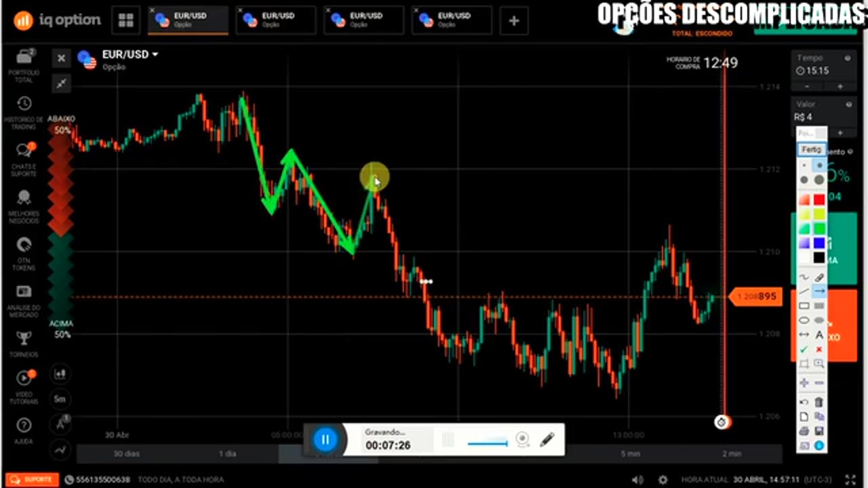Screen dimensions: 868x488
Task: Click the Fertig button in drawing toolbar
Action: 811,149
